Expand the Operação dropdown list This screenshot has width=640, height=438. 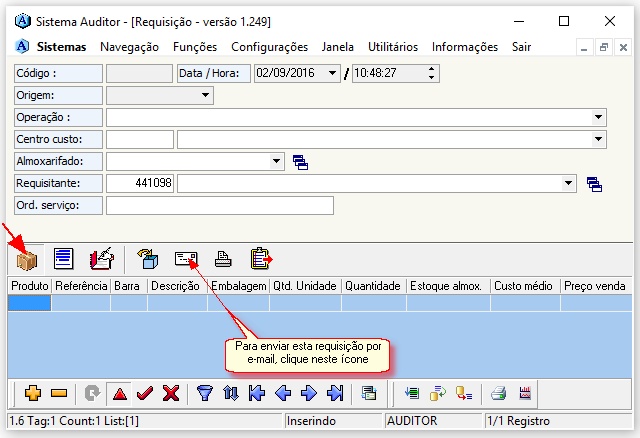598,117
